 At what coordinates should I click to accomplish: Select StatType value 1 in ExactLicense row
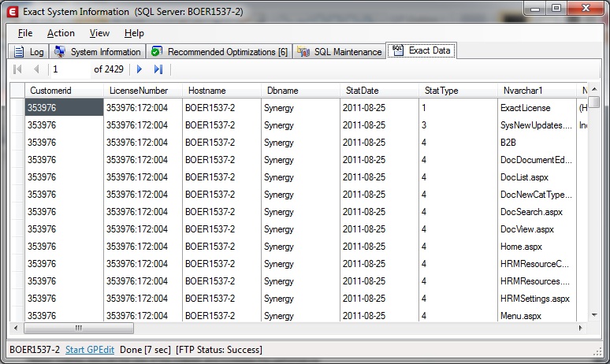[x=458, y=108]
